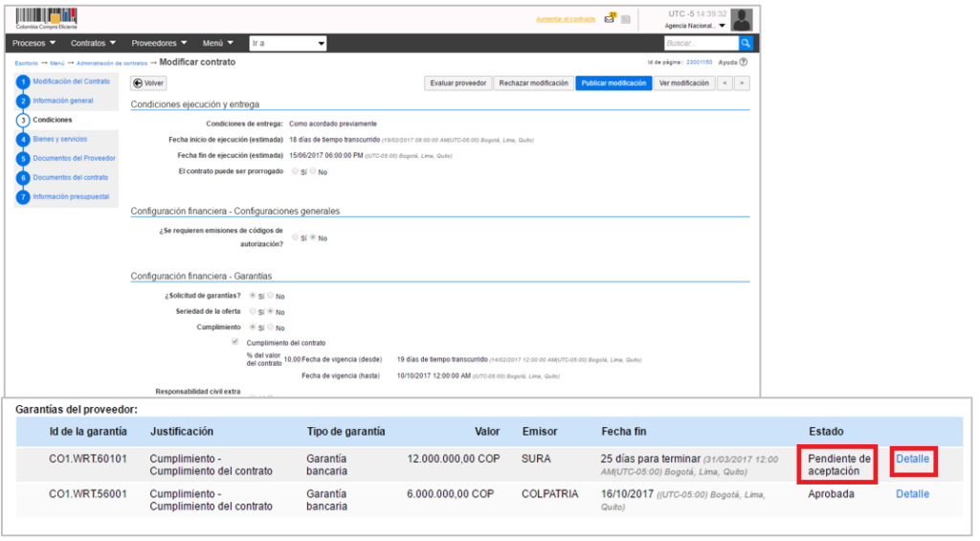Click the document icon beside the envelope
Screen dimensions: 980x541
click(x=626, y=19)
